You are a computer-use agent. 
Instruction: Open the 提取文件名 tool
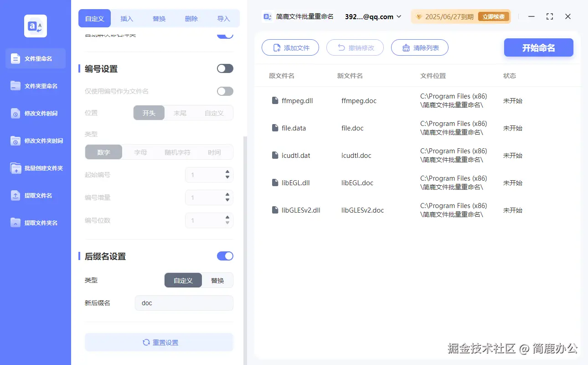[x=35, y=195]
